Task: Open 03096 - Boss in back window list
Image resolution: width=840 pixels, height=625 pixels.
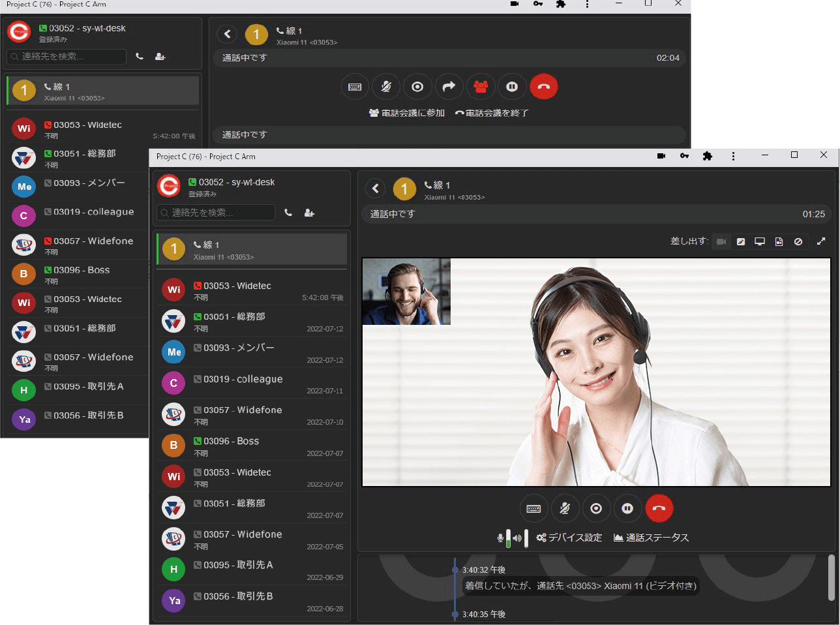Action: tap(78, 274)
